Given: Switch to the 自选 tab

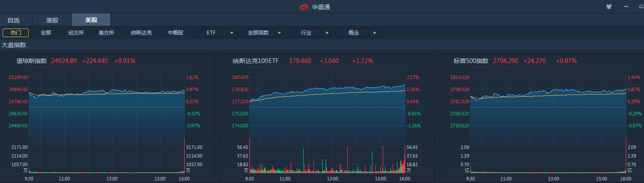Looking at the screenshot, I should (13, 20).
